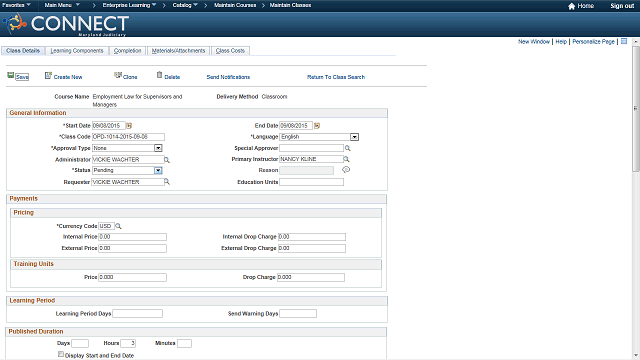
Task: Click the Reason comment bubble icon
Action: 346,170
